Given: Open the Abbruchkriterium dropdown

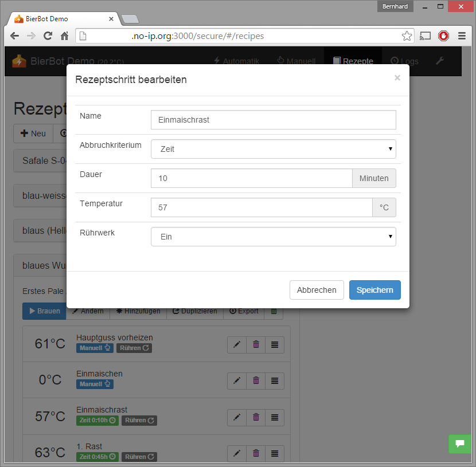Looking at the screenshot, I should point(273,149).
